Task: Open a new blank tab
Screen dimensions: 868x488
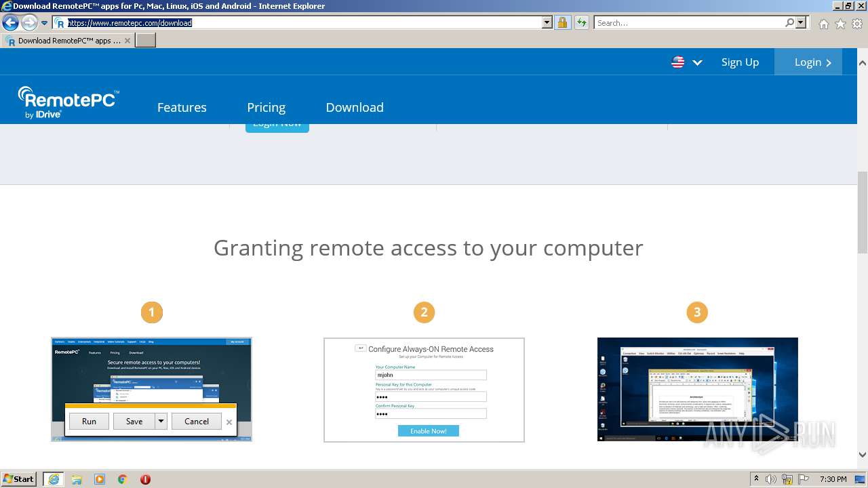Action: (x=146, y=41)
